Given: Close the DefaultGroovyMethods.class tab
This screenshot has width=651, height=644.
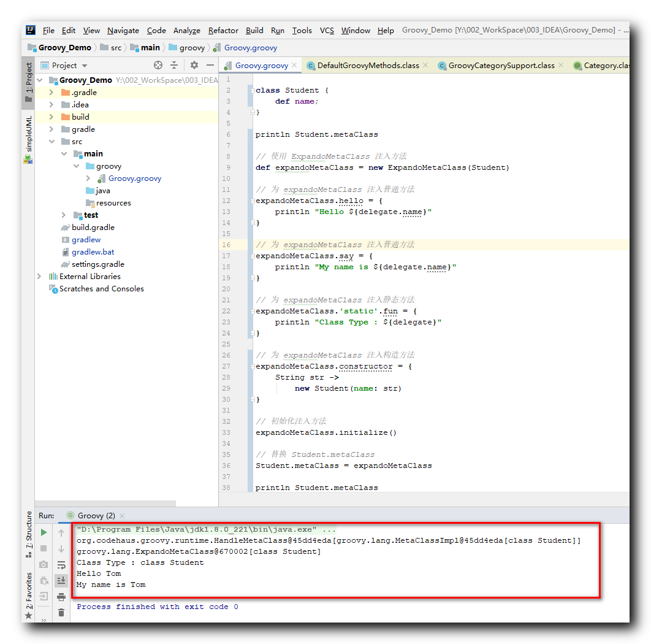Looking at the screenshot, I should [x=425, y=65].
